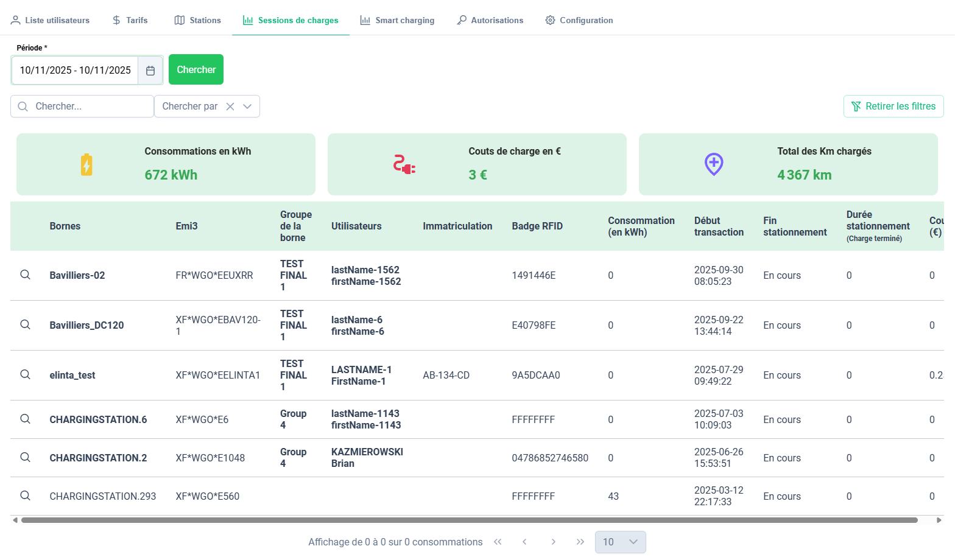Switch to the Smart charging tab
The height and width of the screenshot is (560, 969).
[397, 20]
